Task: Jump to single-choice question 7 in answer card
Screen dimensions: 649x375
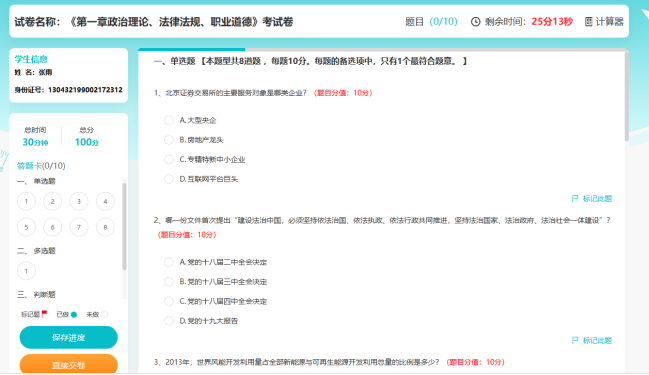Action: [79, 227]
